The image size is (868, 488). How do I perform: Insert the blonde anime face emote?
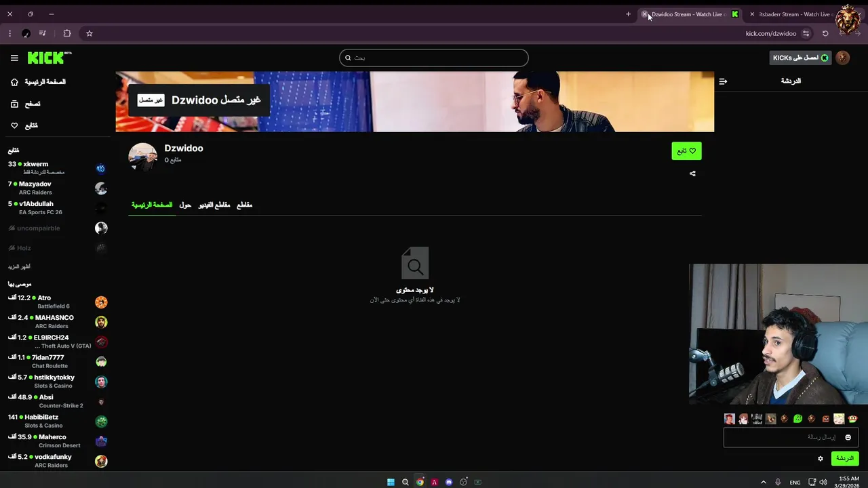coord(839,419)
